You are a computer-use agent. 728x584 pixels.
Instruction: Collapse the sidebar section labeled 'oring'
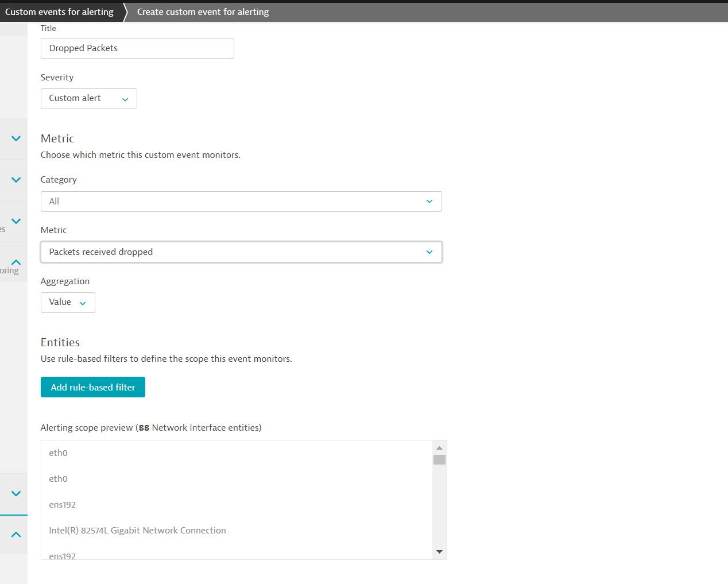click(x=16, y=262)
